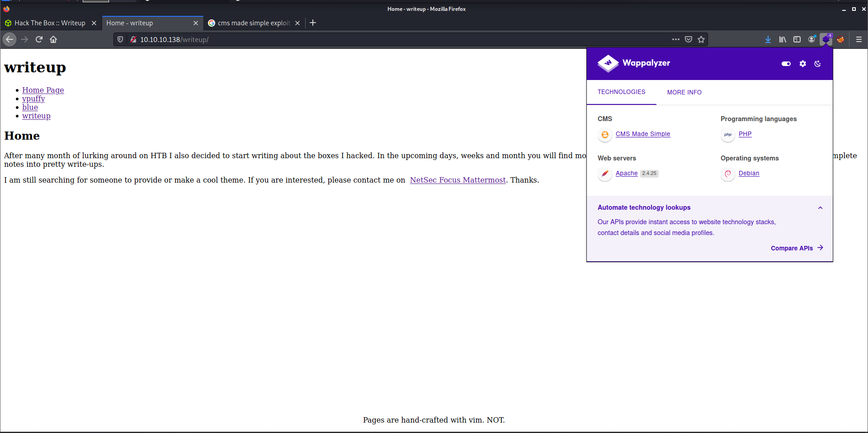Image resolution: width=868 pixels, height=433 pixels.
Task: Toggle the sidebar view icon
Action: click(x=797, y=39)
